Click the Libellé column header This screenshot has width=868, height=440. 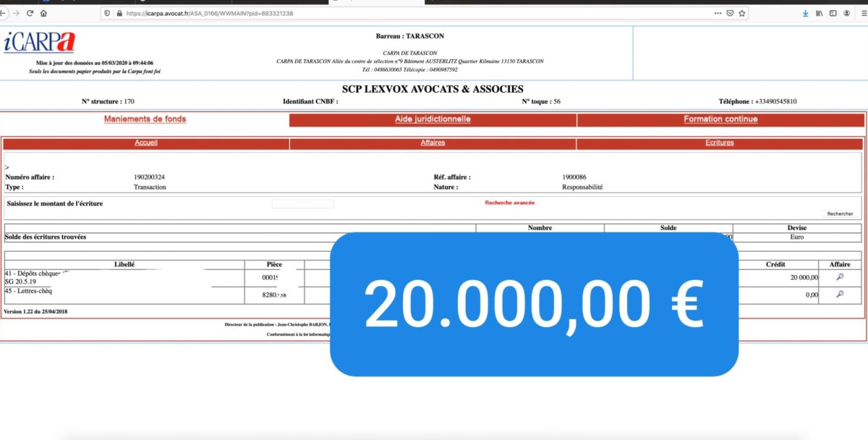point(124,264)
